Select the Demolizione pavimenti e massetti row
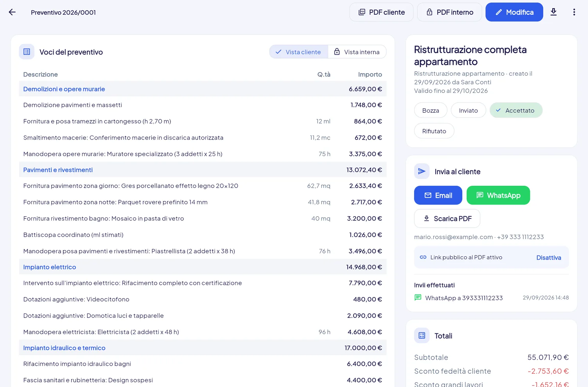The height and width of the screenshot is (387, 588). pyautogui.click(x=203, y=105)
